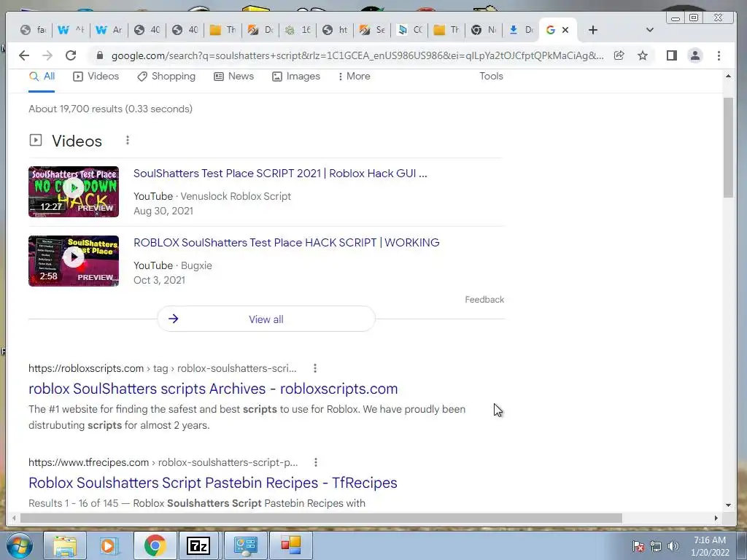This screenshot has width=747, height=560.
Task: Click the browser forward arrow
Action: click(47, 55)
